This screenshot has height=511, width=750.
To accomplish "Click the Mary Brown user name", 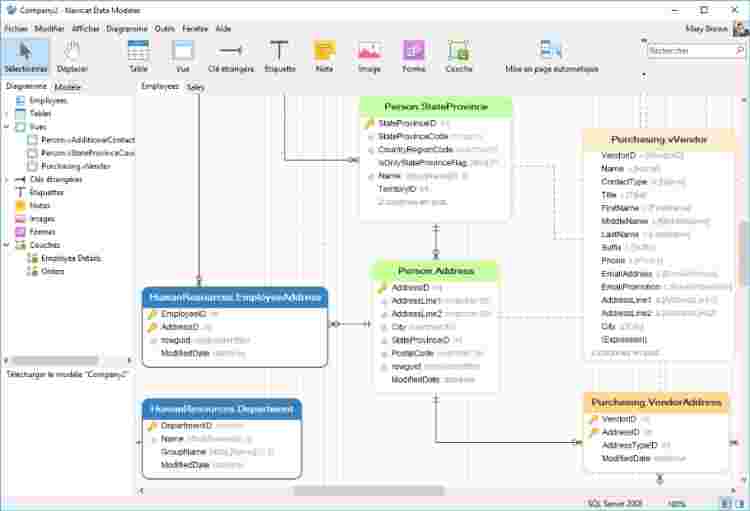I will click(706, 29).
